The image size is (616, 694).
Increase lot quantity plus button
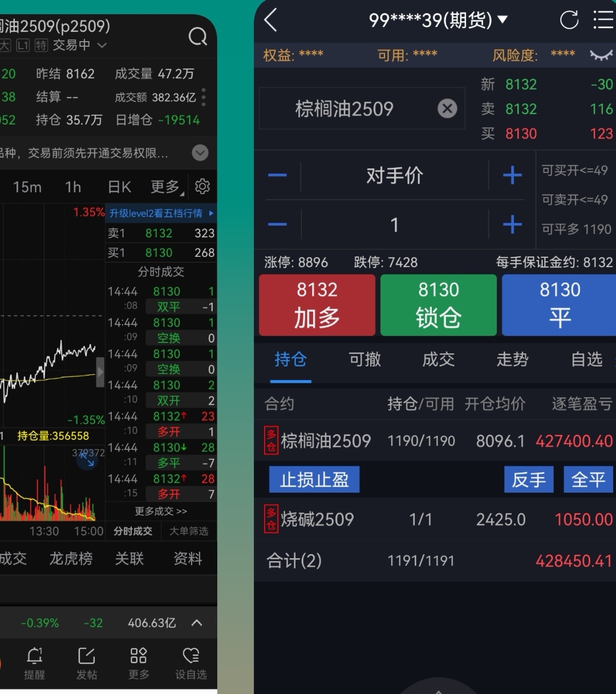(x=512, y=224)
